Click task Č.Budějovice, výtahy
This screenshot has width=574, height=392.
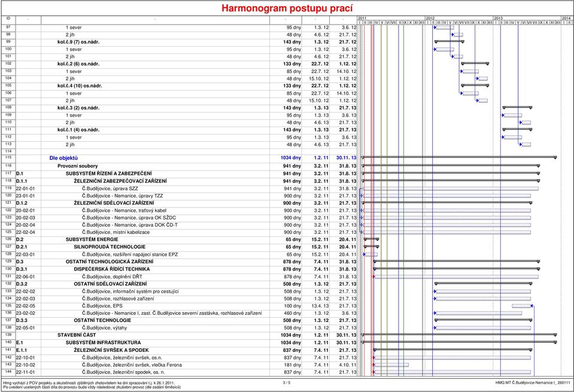pyautogui.click(x=104, y=329)
